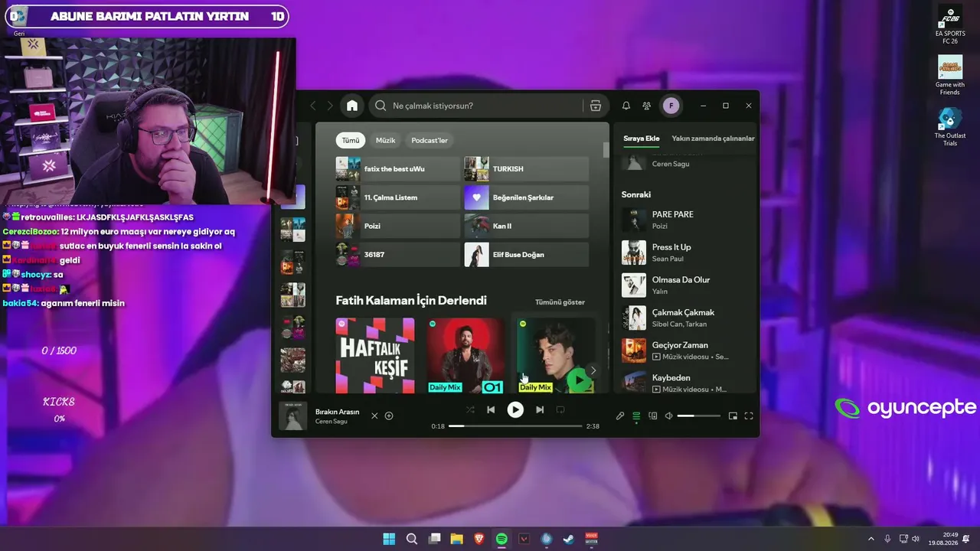Open the 36187 playlist tile
Viewport: 980px width, 551px height.
pos(398,255)
